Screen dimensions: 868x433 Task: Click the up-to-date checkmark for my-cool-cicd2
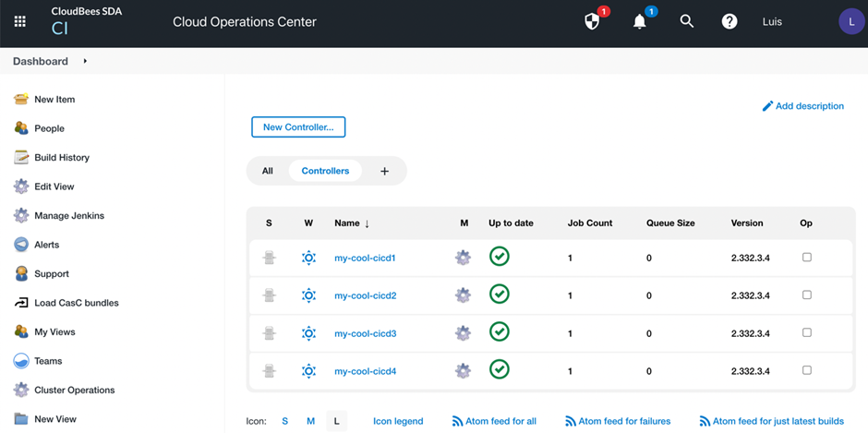pos(500,294)
